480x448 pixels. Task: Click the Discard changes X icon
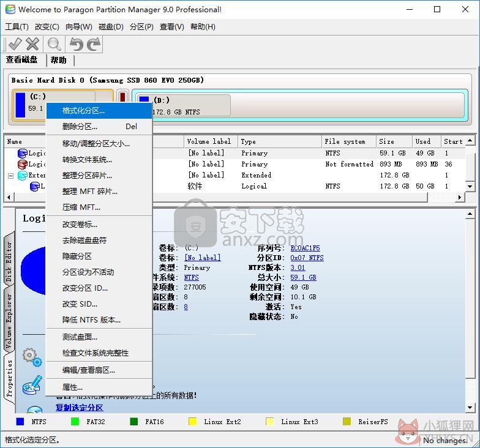point(32,44)
